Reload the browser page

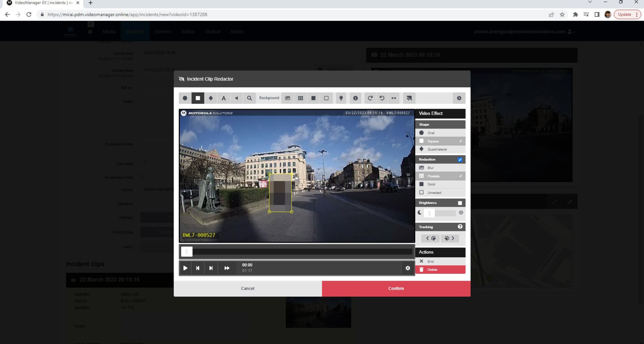pyautogui.click(x=29, y=15)
